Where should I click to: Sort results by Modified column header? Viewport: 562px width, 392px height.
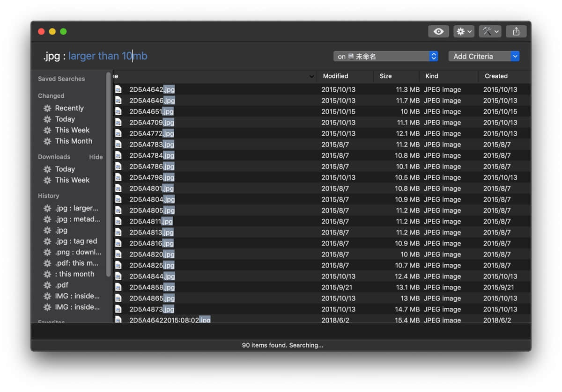point(335,76)
